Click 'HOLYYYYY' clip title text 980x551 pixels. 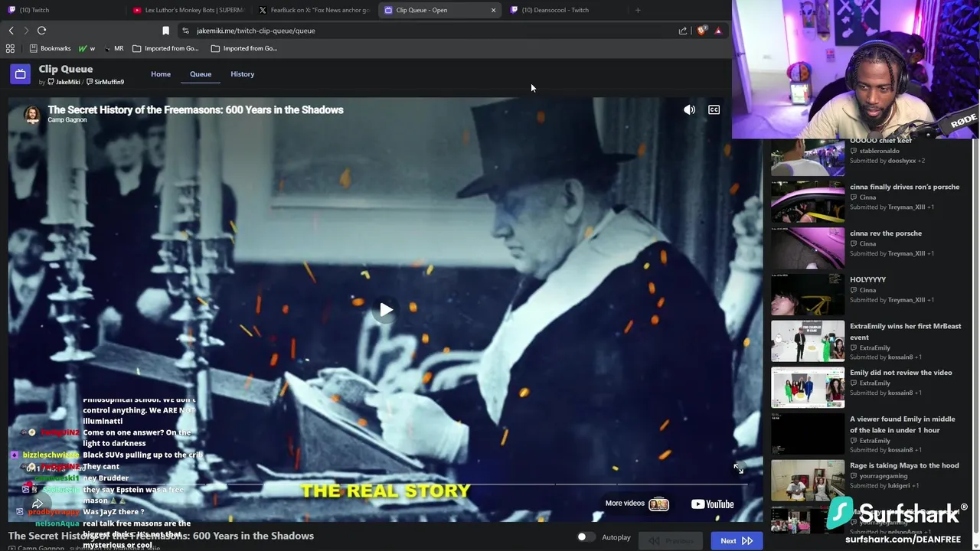(x=867, y=280)
